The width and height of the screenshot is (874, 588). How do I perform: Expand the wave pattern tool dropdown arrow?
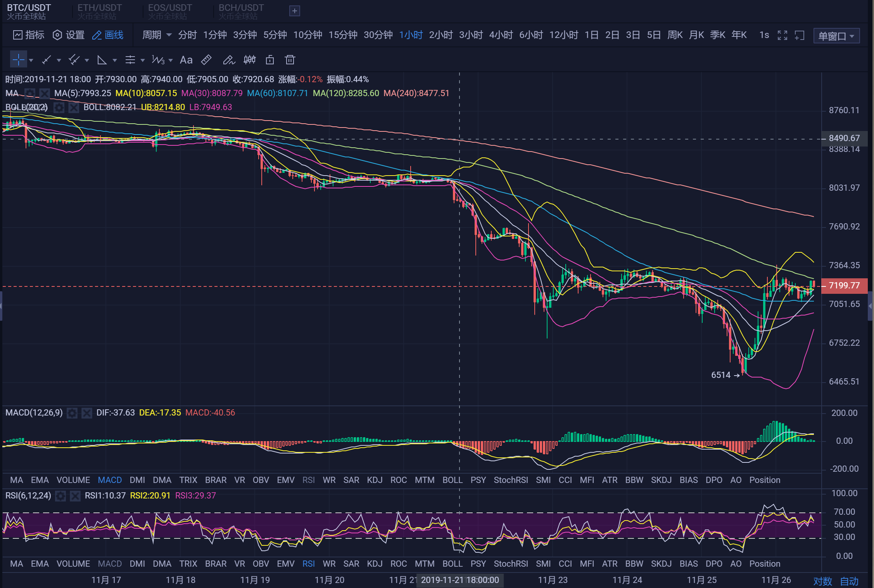171,60
